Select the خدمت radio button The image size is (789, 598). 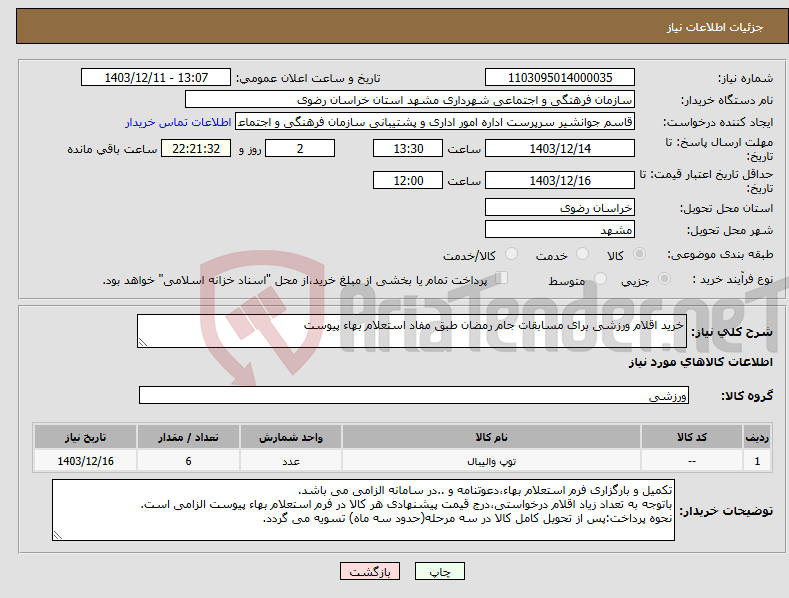(582, 254)
